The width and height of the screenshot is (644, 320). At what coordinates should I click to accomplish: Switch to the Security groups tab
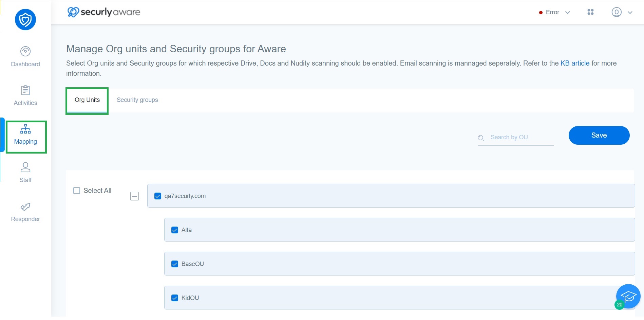coord(137,100)
